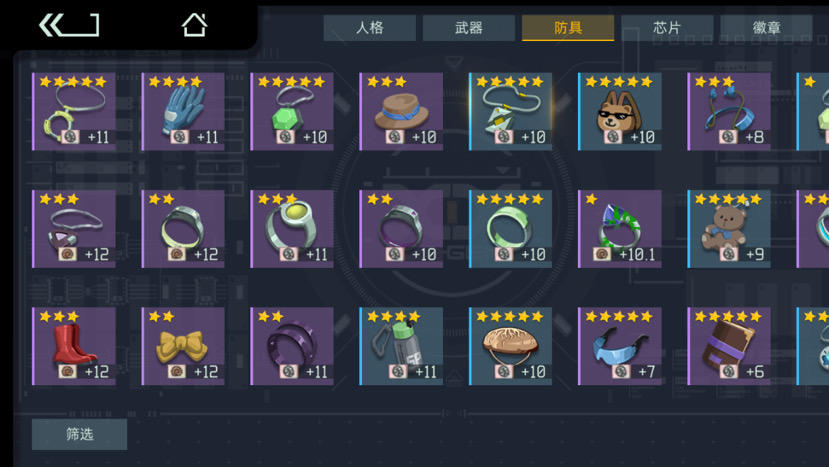The width and height of the screenshot is (829, 467).
Task: Go back with the double-arrow return icon
Action: (69, 25)
